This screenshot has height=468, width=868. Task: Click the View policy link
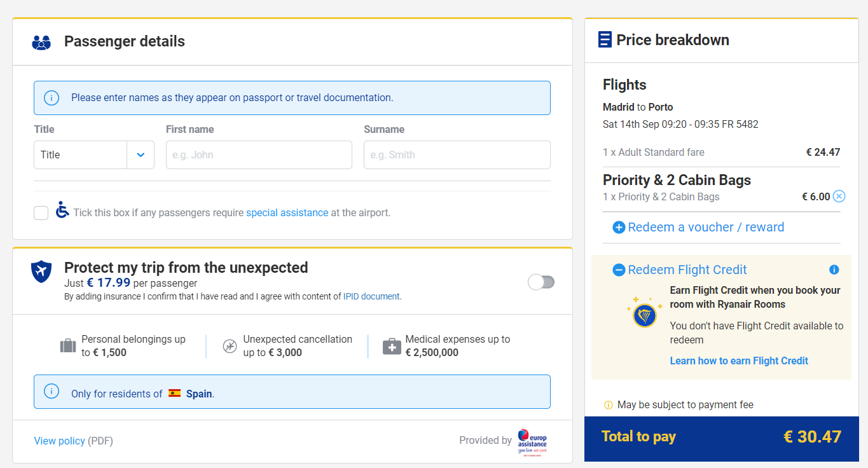tap(59, 441)
